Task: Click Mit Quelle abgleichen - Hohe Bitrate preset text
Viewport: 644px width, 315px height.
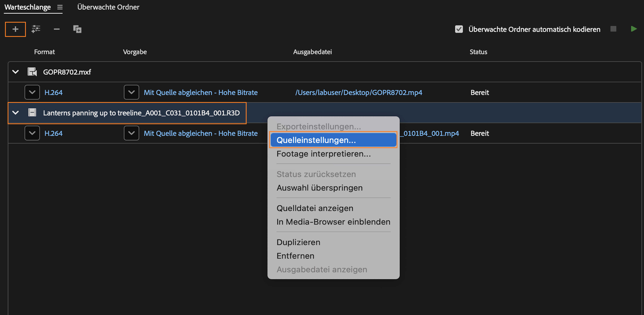Action: [200, 92]
